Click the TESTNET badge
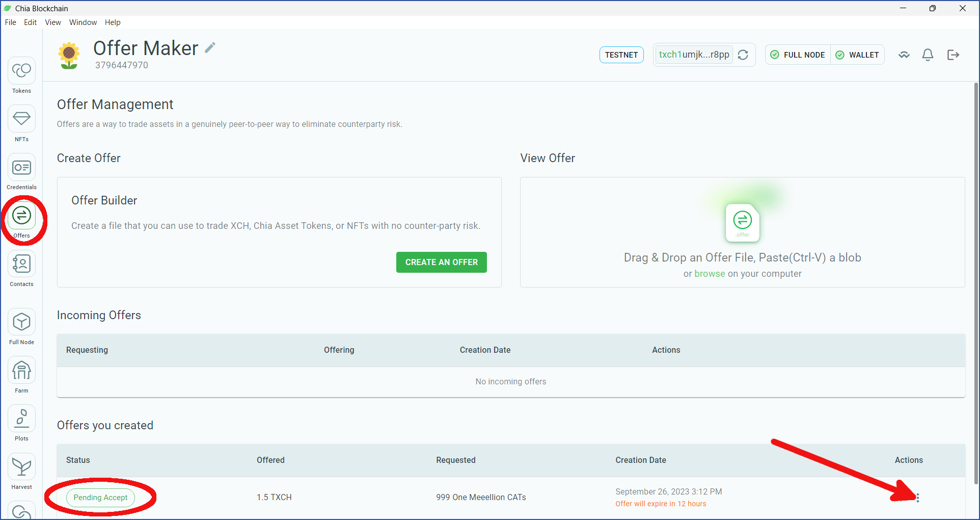 [621, 55]
